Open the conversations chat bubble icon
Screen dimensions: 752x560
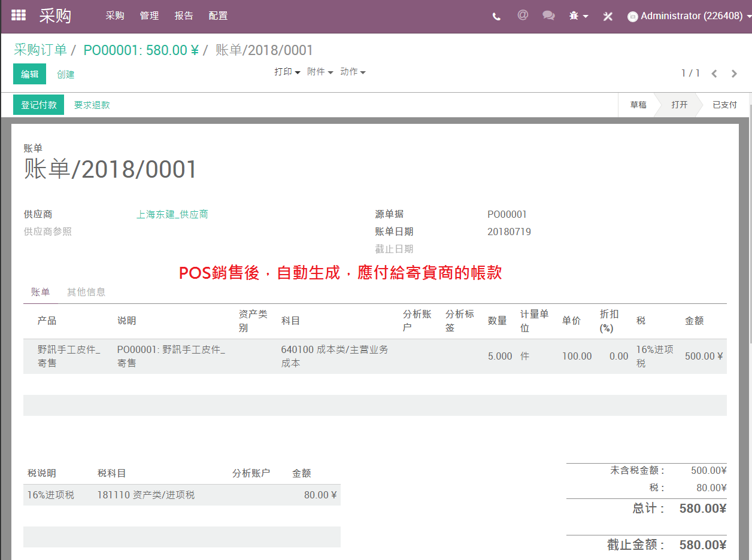548,16
